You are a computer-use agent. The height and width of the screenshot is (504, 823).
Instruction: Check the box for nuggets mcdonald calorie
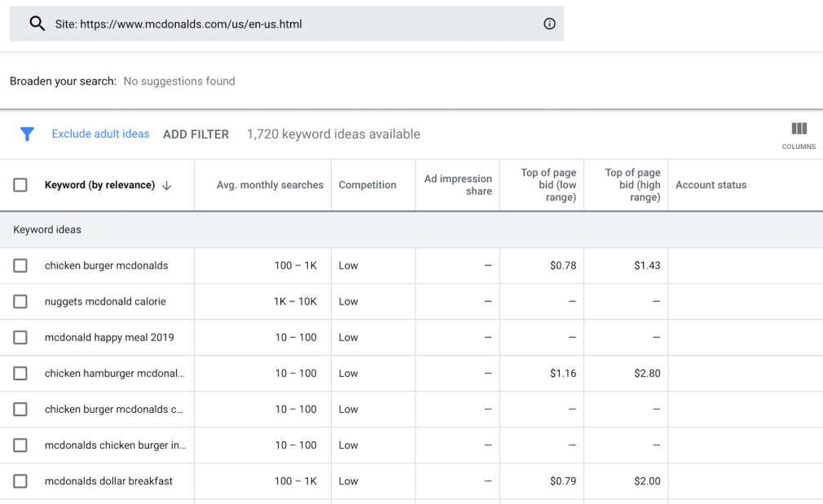(x=20, y=301)
